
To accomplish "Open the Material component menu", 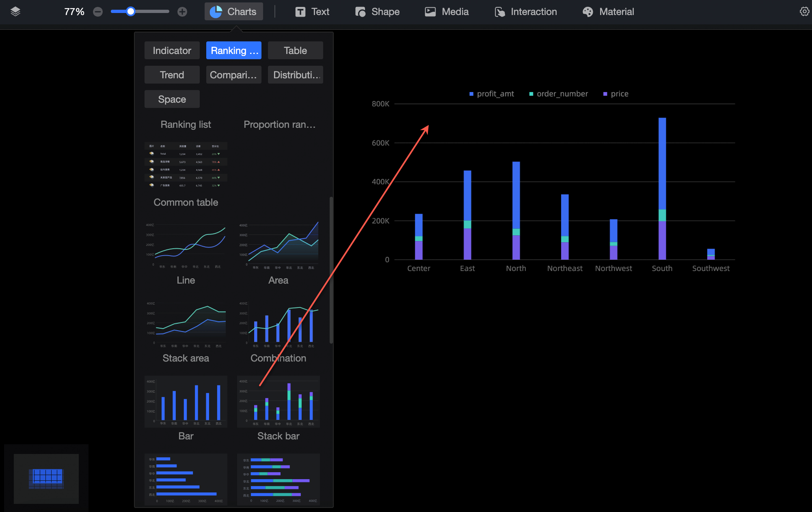I will point(608,12).
